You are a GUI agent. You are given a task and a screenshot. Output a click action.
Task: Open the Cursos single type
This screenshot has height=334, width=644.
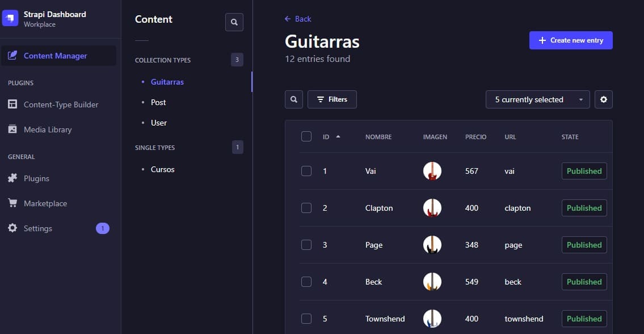tap(162, 169)
